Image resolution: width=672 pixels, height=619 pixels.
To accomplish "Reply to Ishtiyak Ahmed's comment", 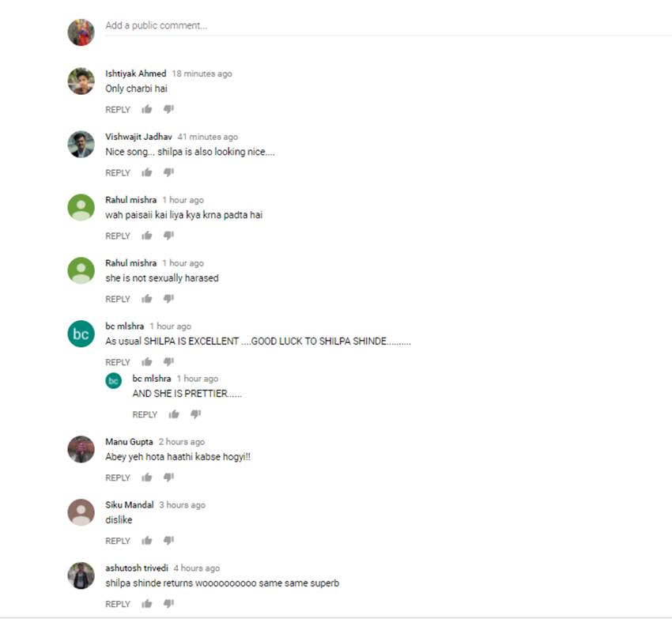I will [118, 110].
